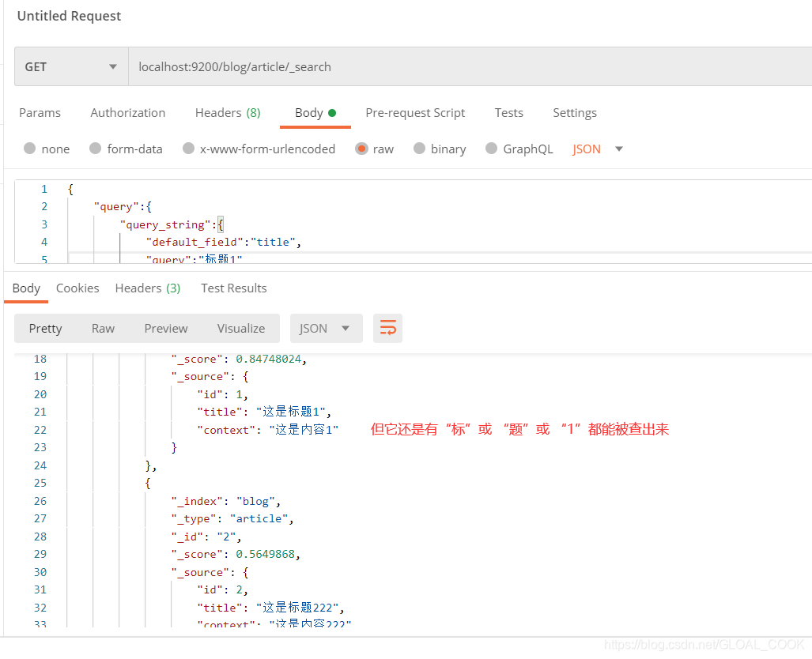812x659 pixels.
Task: Open response Body tab
Action: click(26, 288)
